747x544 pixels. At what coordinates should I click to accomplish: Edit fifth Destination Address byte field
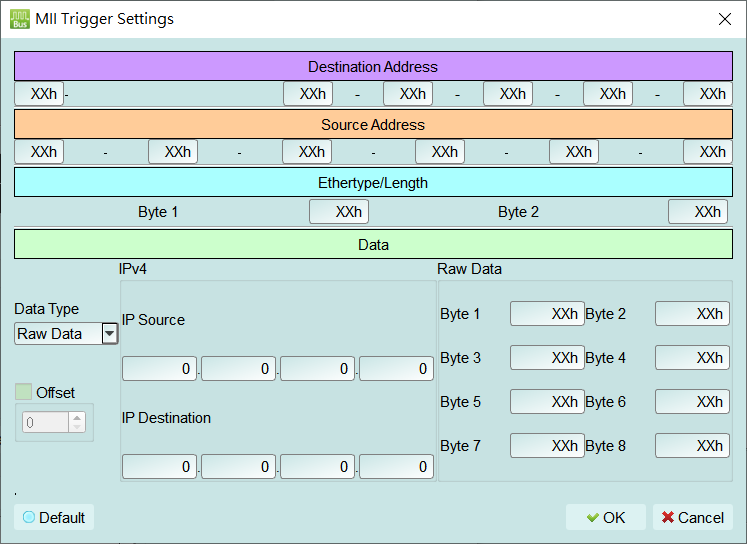608,93
